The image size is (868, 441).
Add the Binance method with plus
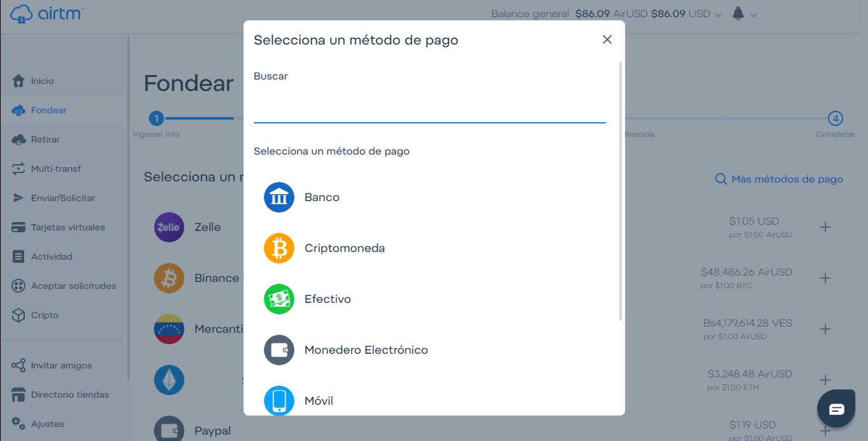(825, 278)
